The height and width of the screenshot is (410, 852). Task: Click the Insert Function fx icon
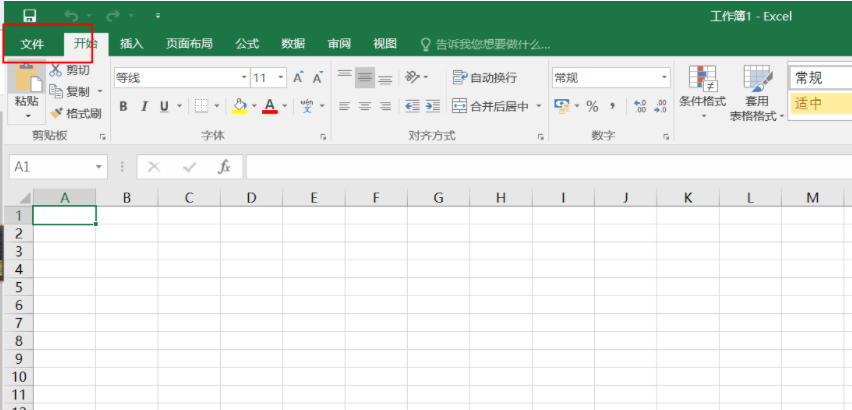[x=225, y=167]
